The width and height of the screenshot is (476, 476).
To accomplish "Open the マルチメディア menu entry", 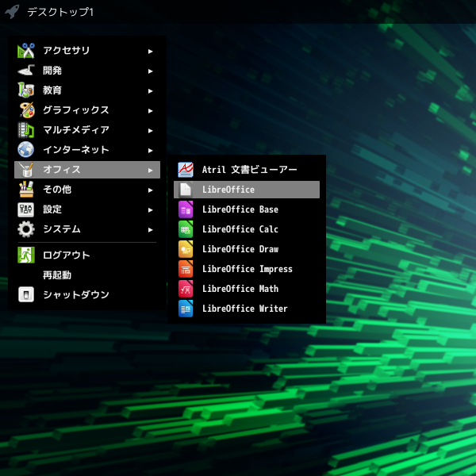I will (87, 130).
